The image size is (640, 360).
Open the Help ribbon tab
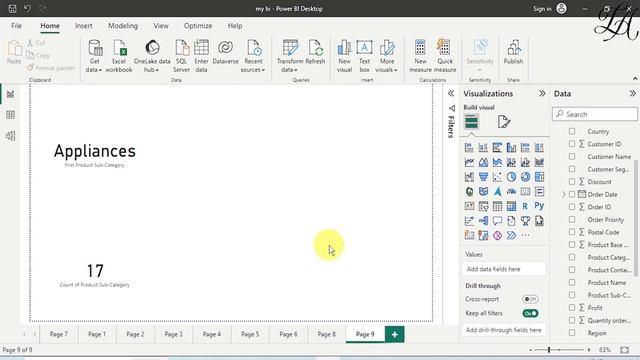point(235,26)
